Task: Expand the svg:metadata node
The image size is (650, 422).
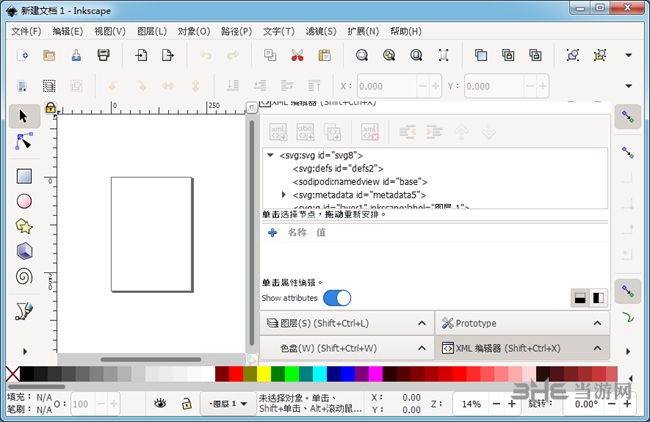Action: pos(284,194)
